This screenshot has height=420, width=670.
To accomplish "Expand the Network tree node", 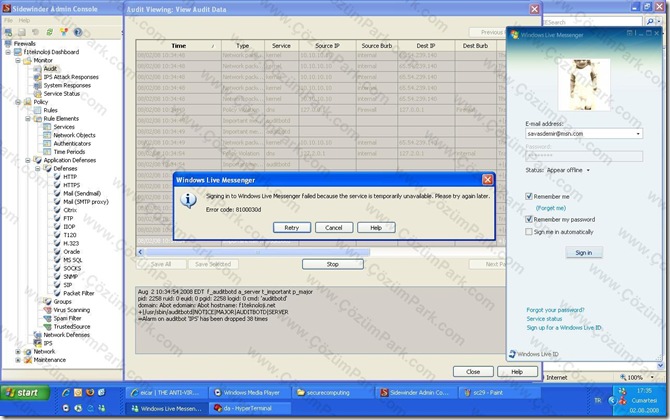I will 18,352.
